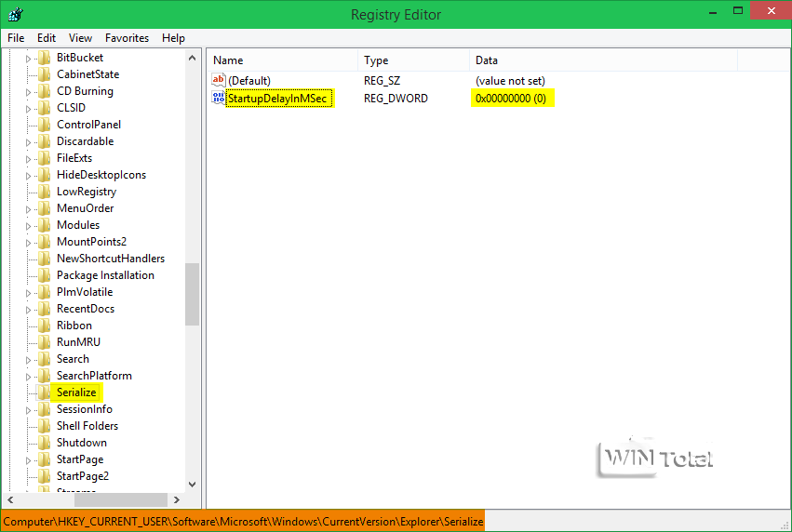The height and width of the screenshot is (532, 792).
Task: Click the horizontal scrollbar left arrow
Action: (x=10, y=499)
